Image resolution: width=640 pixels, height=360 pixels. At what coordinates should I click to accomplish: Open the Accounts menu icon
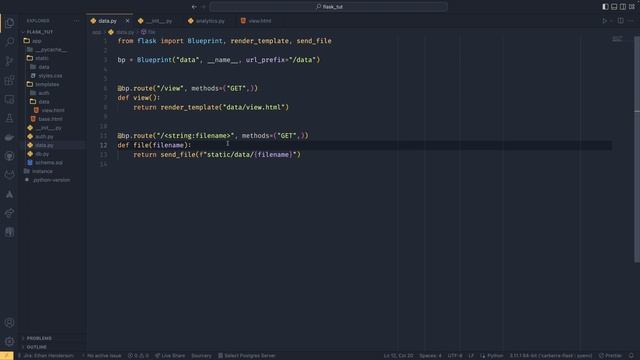pyautogui.click(x=9, y=322)
